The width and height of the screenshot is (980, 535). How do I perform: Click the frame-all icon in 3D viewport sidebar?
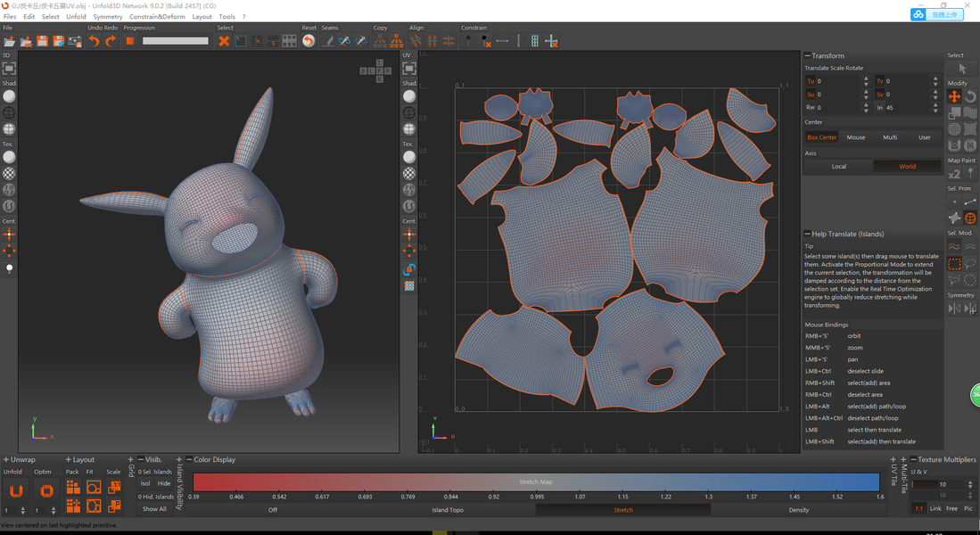pyautogui.click(x=9, y=68)
